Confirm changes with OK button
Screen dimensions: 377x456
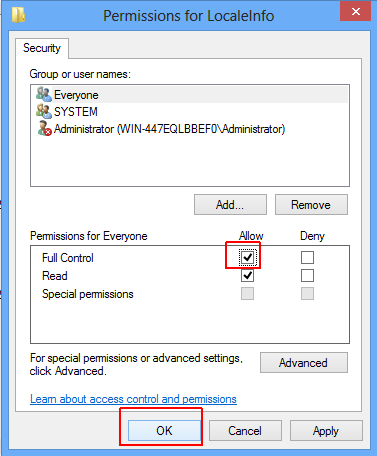coord(164,431)
